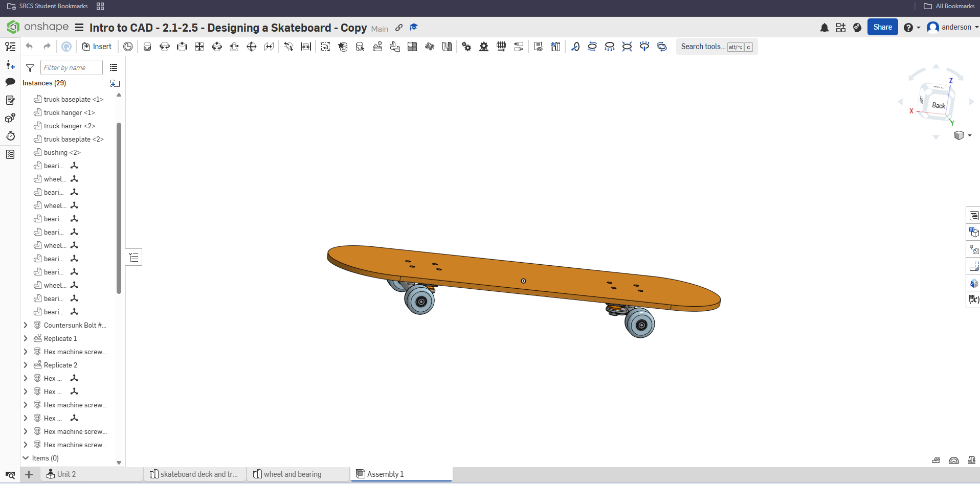Expand Replicate 1 in the tree

26,338
